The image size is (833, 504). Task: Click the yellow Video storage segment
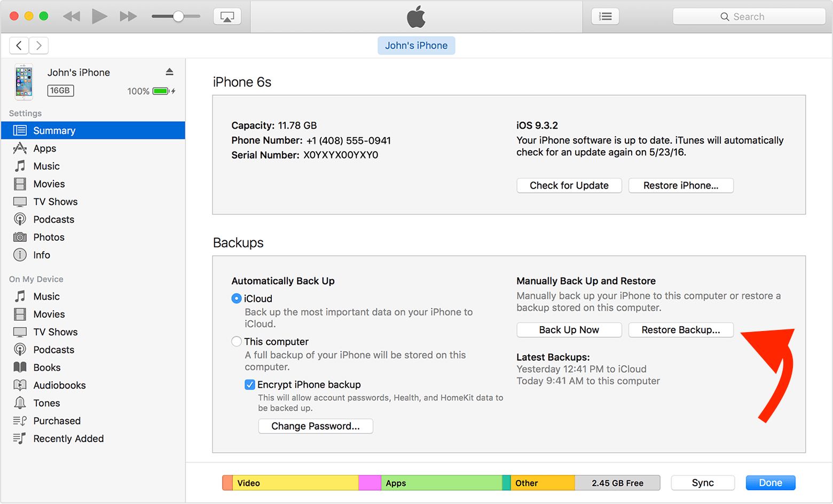pos(295,483)
